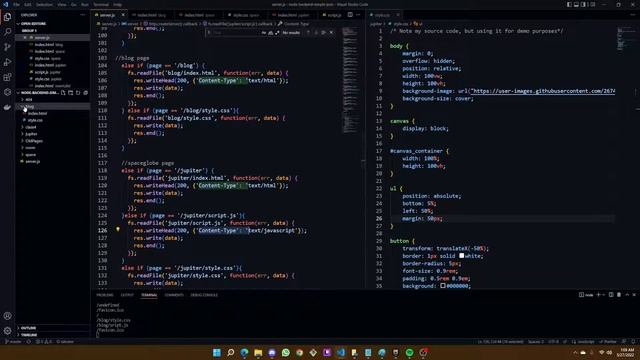Collapse the Open Editors section
This screenshot has width=640, height=360.
click(x=53, y=24)
